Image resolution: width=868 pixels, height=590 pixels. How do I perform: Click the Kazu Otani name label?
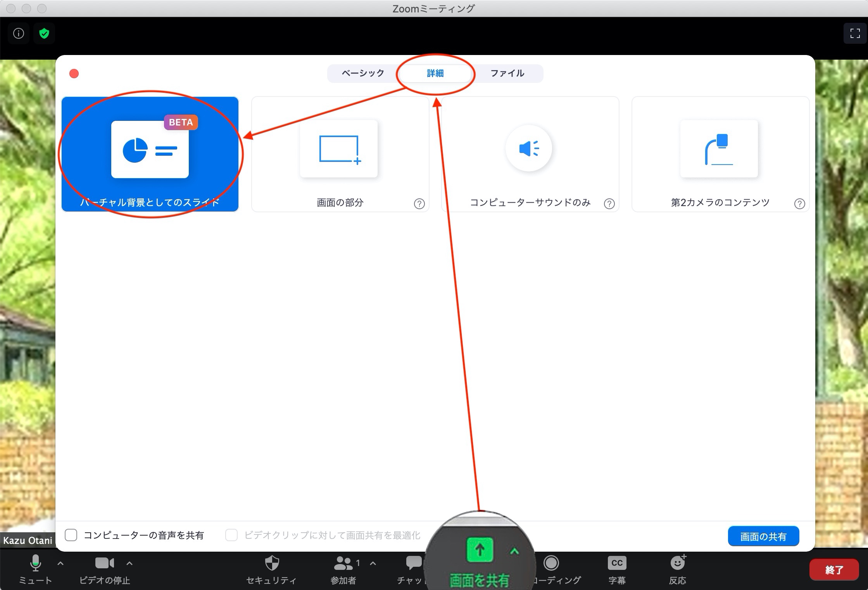click(28, 540)
